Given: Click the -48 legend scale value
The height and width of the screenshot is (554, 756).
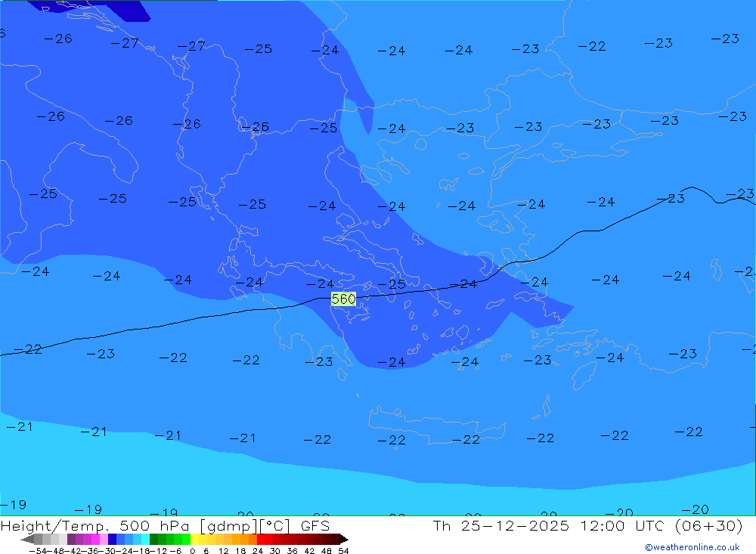Looking at the screenshot, I should (x=56, y=551).
